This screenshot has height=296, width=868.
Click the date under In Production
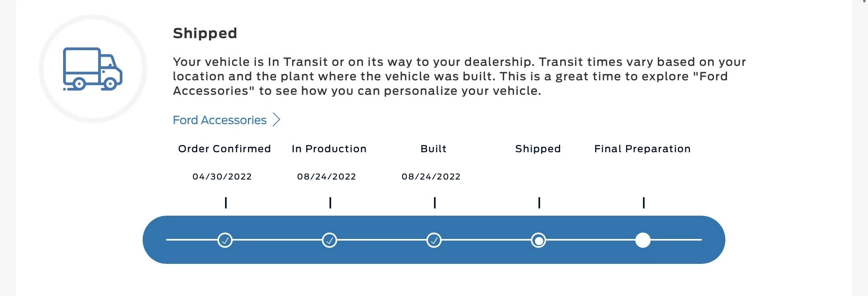(326, 177)
